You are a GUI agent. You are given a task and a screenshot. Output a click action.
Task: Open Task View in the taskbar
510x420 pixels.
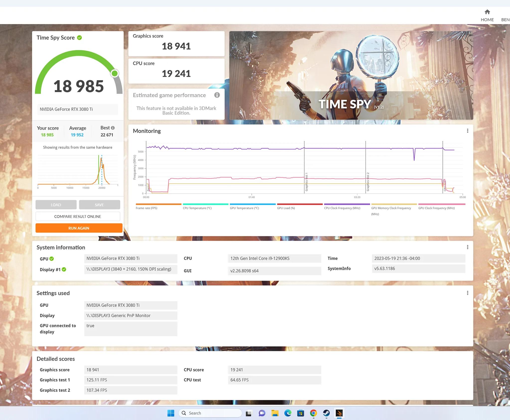coord(249,413)
